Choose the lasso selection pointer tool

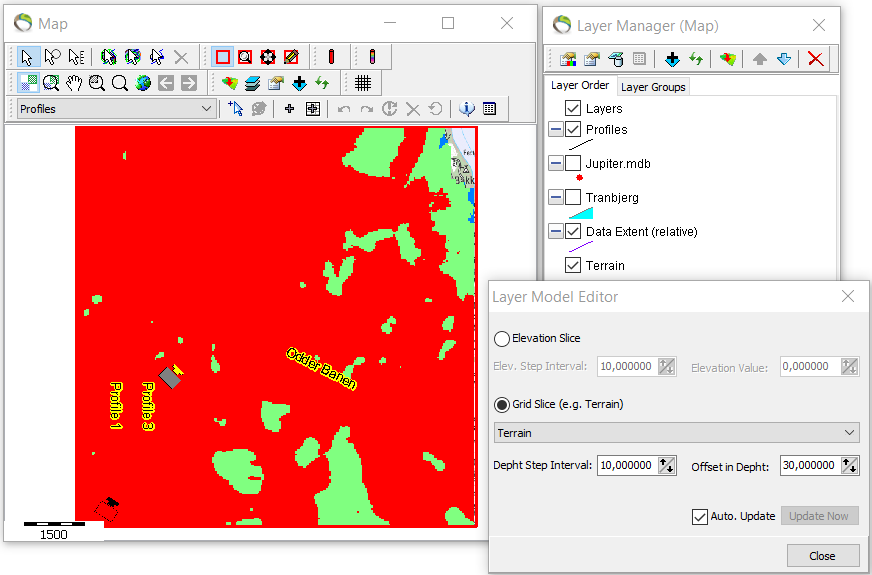52,57
